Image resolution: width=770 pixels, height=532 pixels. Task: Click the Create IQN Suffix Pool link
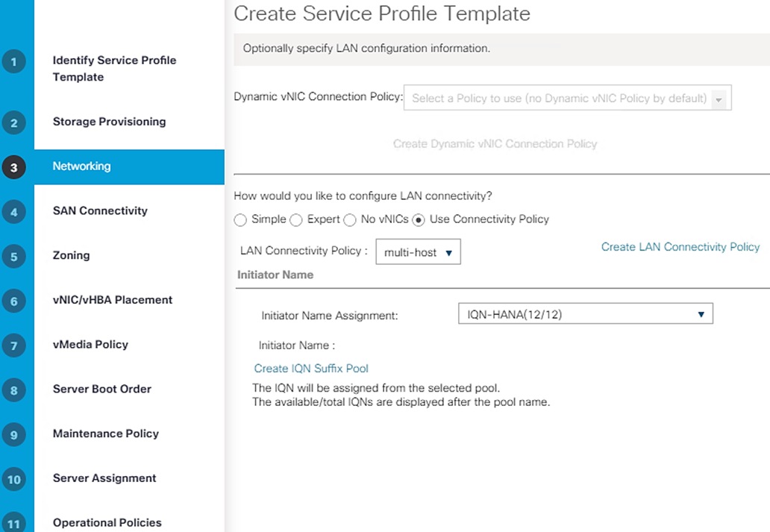311,369
